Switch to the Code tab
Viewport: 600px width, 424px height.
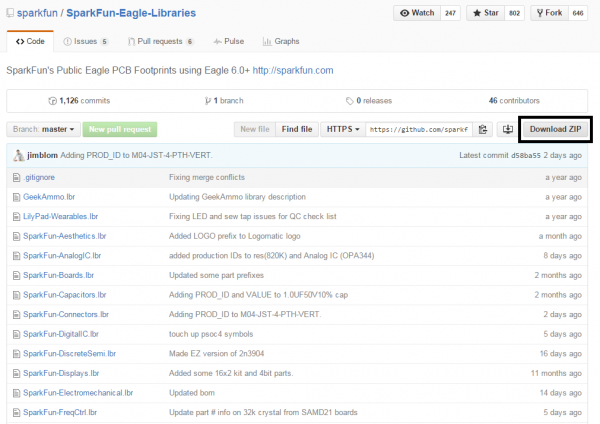pos(30,41)
